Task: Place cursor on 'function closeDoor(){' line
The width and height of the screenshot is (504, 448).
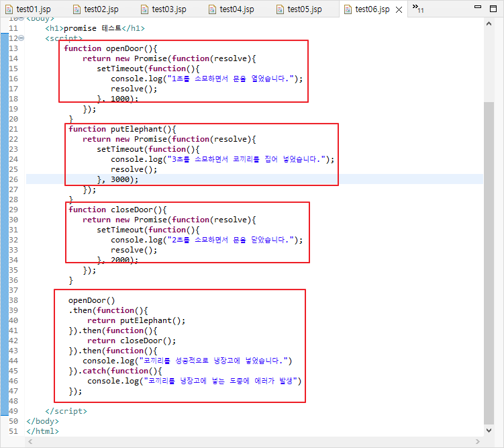Action: 117,210
